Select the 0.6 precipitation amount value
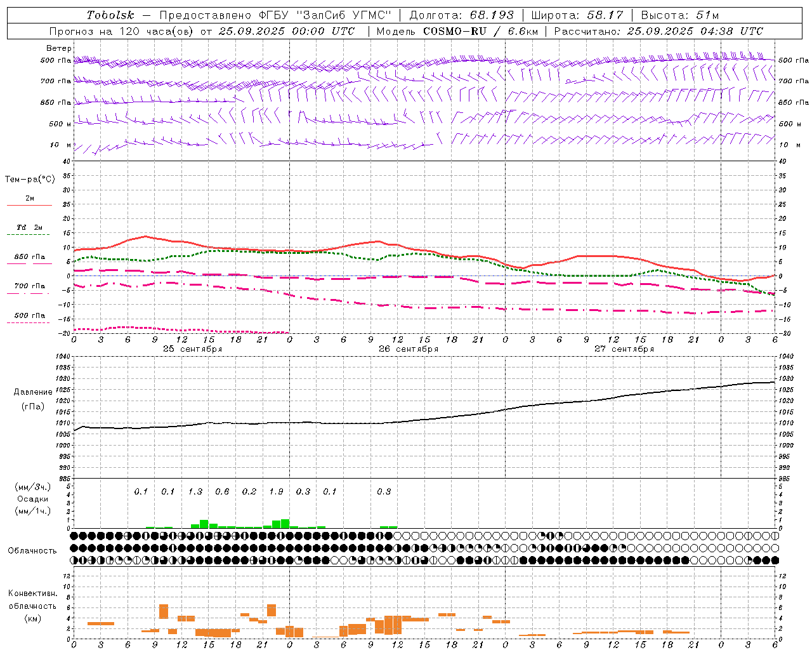This screenshot has width=812, height=650. click(x=222, y=491)
